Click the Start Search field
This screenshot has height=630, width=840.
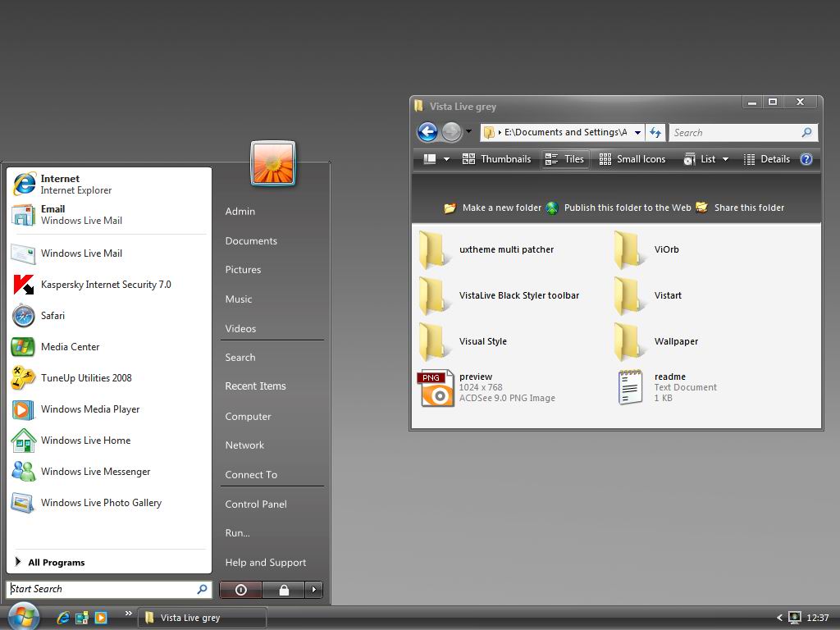[x=109, y=589]
